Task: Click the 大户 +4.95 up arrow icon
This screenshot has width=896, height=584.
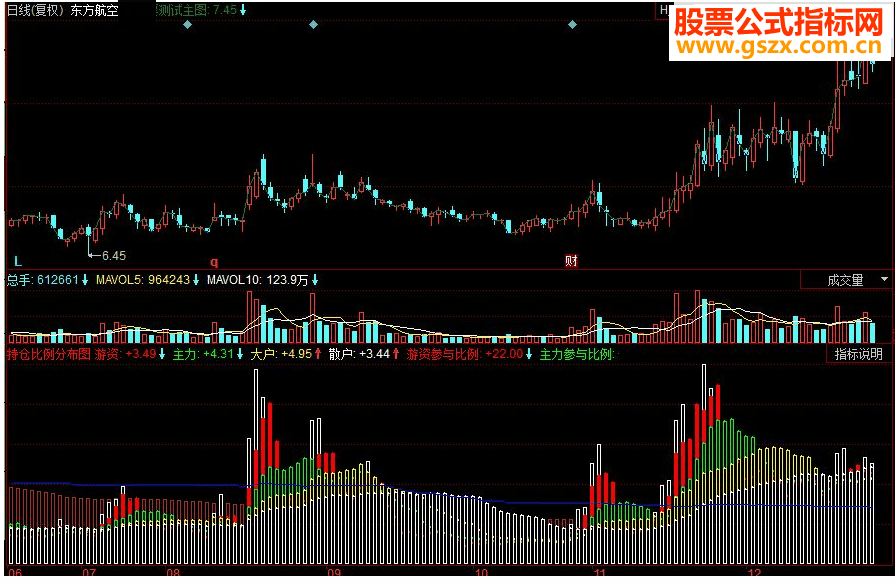Action: pyautogui.click(x=318, y=354)
